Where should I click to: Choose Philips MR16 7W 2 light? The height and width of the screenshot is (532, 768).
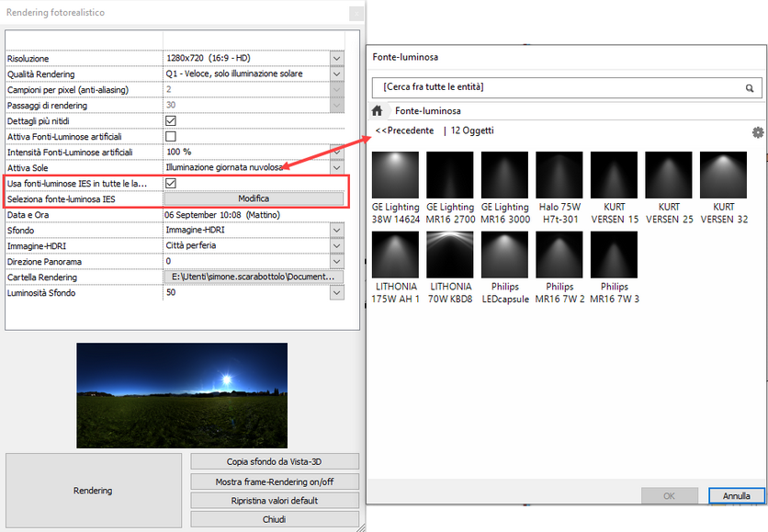click(559, 267)
